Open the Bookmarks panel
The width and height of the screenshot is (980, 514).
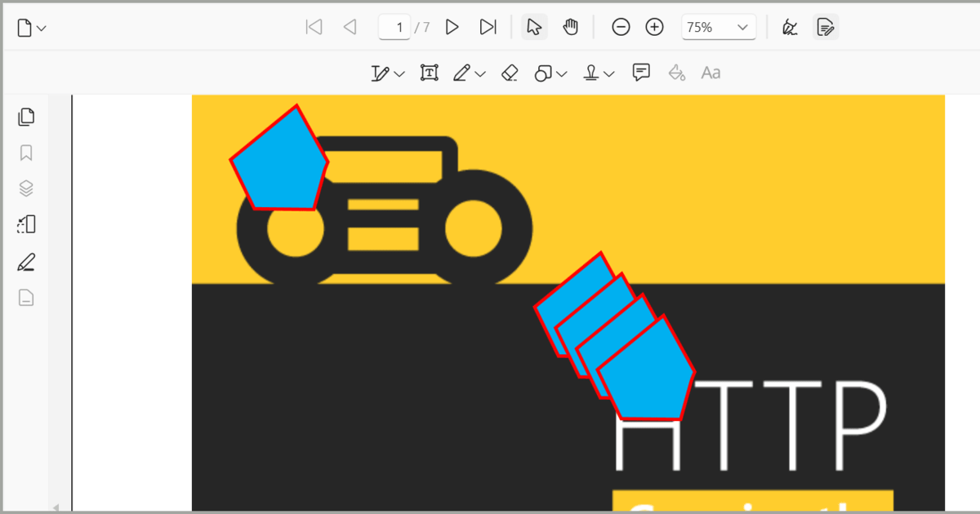(x=26, y=153)
